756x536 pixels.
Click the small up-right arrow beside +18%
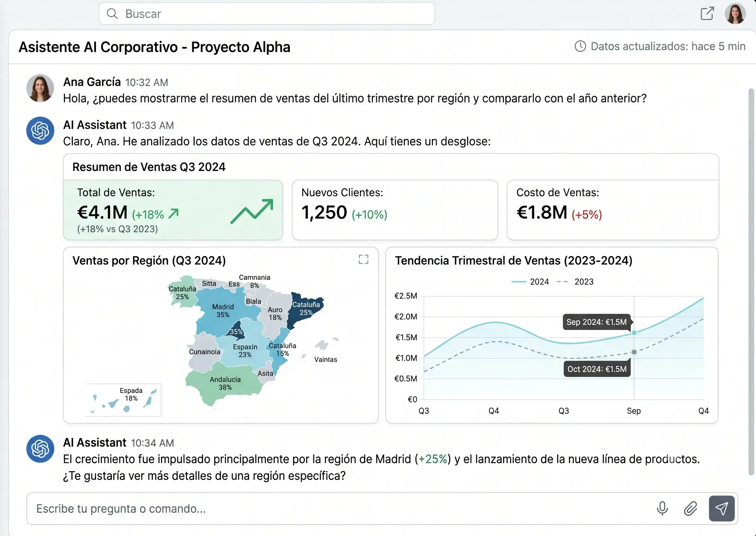tap(173, 213)
